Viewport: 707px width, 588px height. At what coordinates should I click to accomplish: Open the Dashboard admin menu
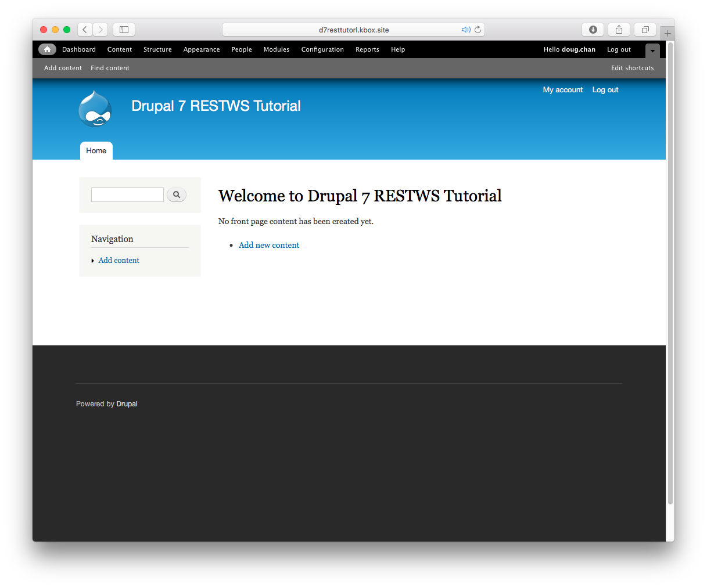click(79, 49)
